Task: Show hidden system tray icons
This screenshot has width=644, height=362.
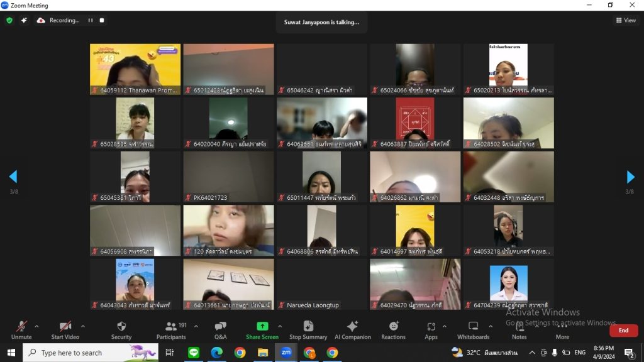Action: [532, 353]
